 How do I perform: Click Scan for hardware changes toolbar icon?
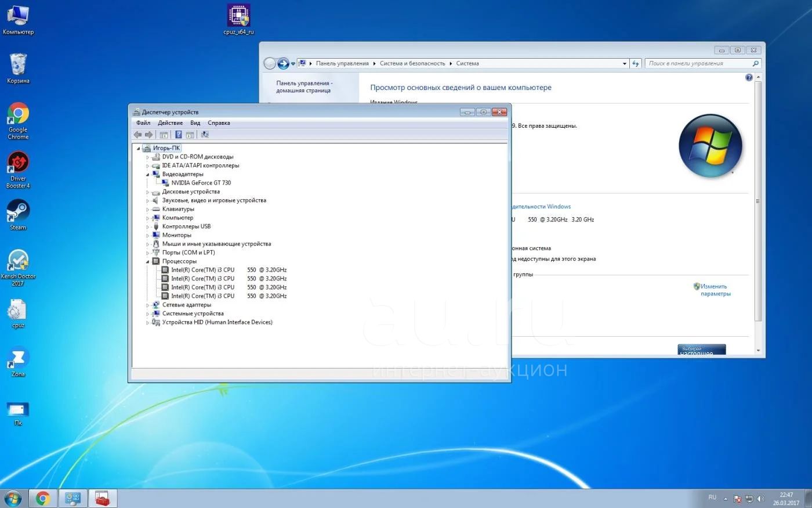205,135
